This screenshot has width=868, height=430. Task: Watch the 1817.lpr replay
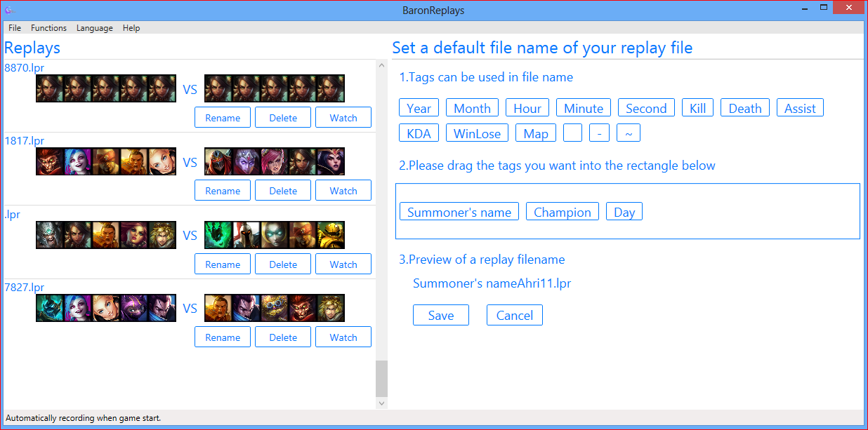[343, 191]
